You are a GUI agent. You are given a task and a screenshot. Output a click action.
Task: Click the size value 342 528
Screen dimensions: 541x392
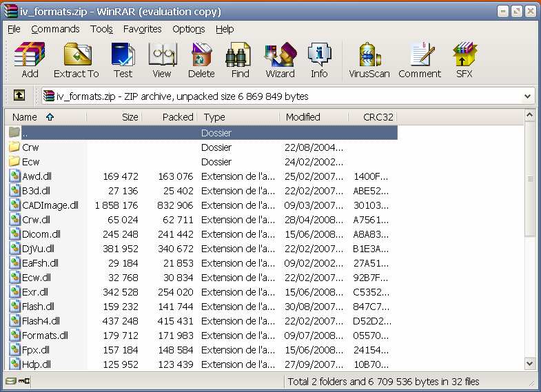click(121, 292)
